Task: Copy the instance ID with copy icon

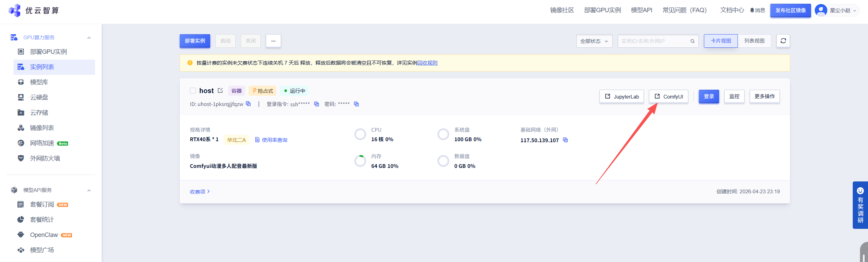Action: [x=248, y=104]
